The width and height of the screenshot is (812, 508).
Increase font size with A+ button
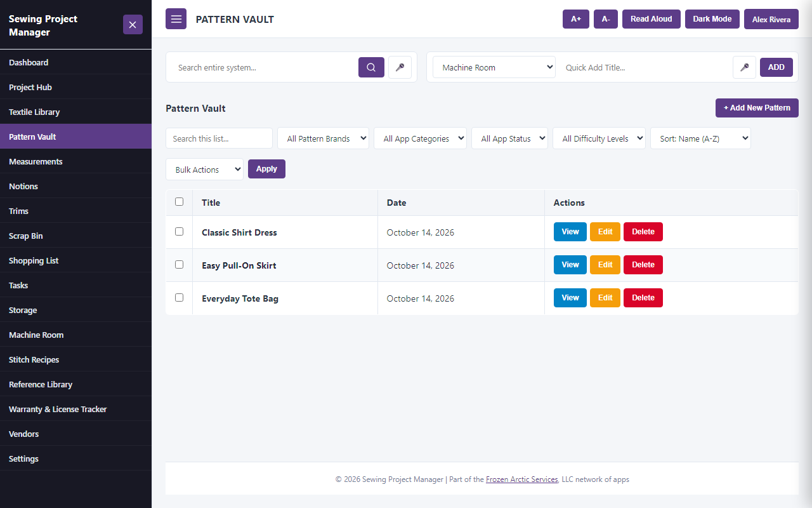pos(576,19)
